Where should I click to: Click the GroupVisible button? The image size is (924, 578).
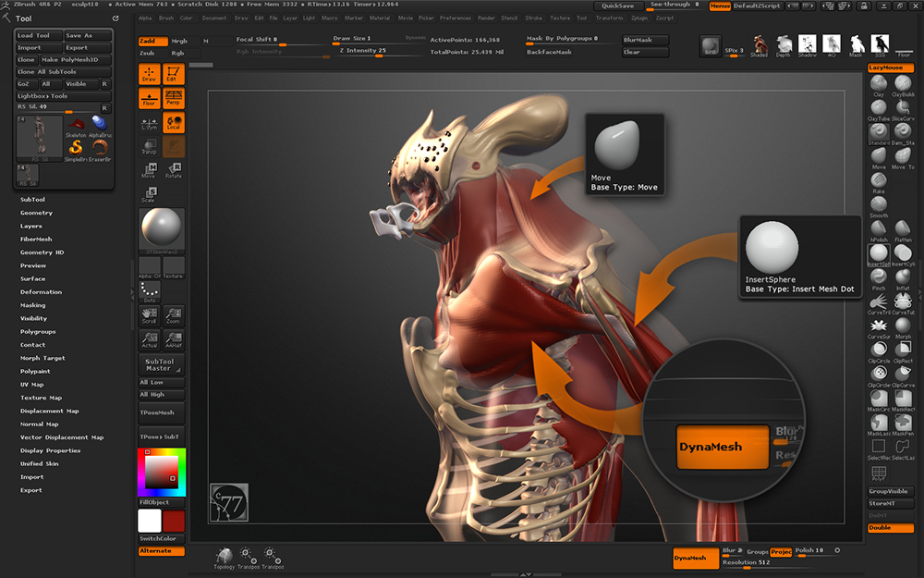(x=891, y=491)
